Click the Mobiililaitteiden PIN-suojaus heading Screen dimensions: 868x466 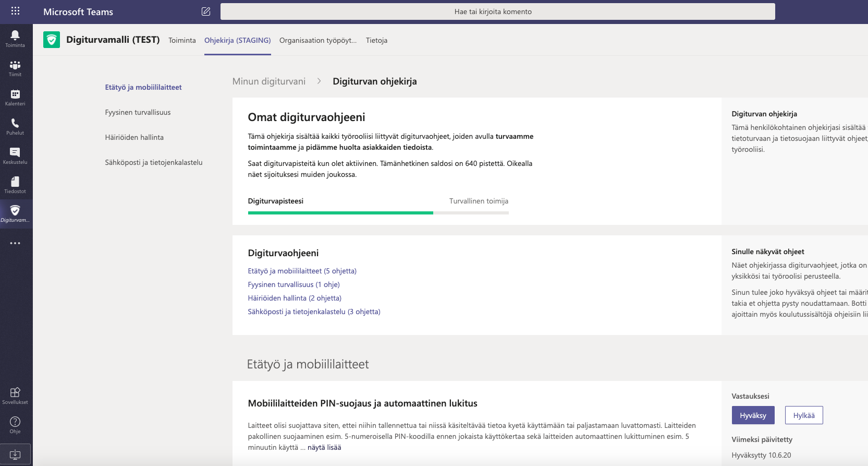[363, 403]
